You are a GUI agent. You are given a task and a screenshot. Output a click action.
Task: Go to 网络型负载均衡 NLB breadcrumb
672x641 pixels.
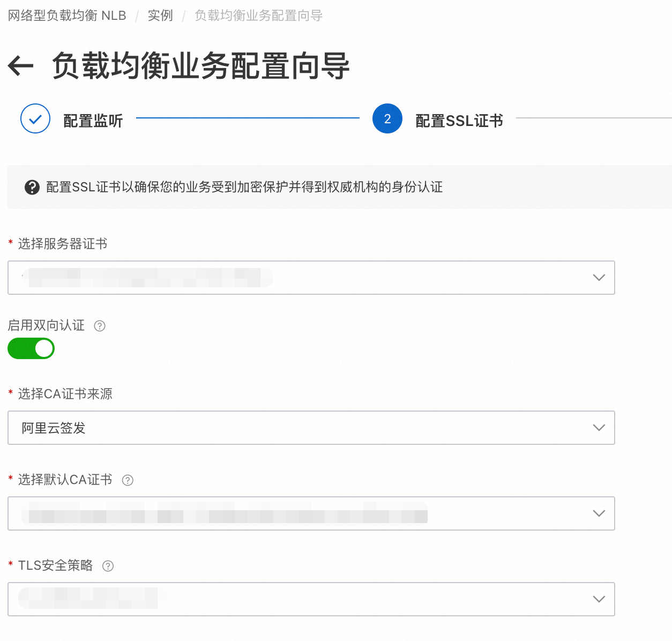coord(67,16)
